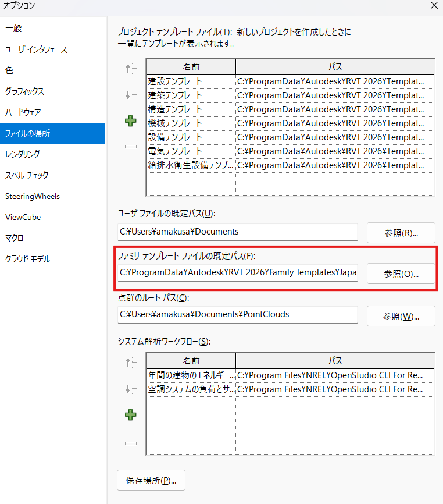Click green plus icon for project templates
Viewport: 443px width, 504px height.
pyautogui.click(x=131, y=121)
